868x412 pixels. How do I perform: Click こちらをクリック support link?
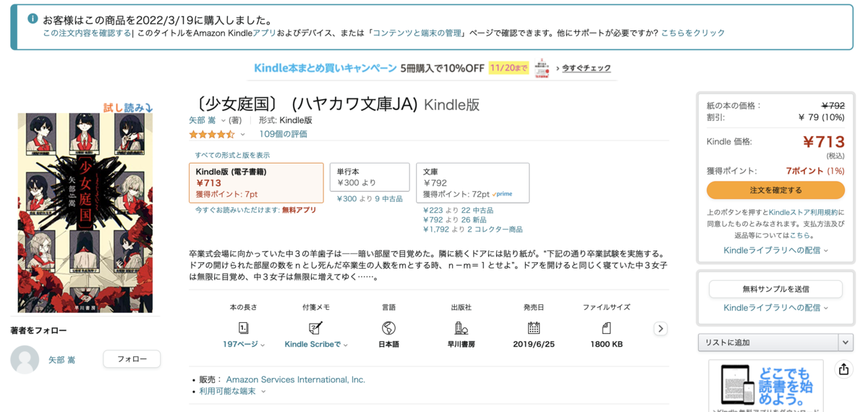tap(693, 33)
